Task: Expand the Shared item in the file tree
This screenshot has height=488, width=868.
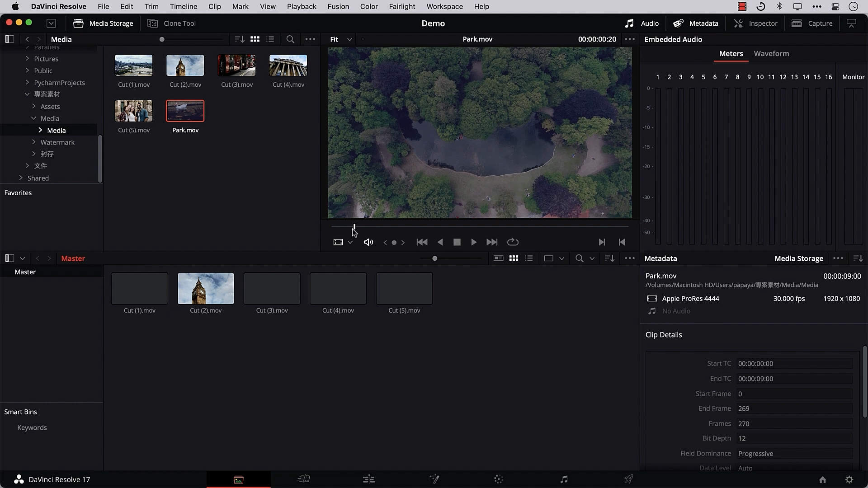Action: (x=20, y=178)
